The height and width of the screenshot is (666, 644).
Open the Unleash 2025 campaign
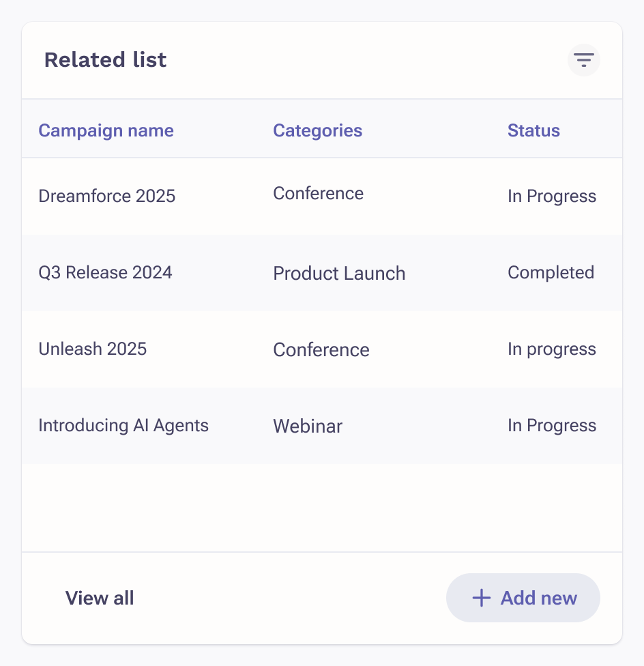93,349
